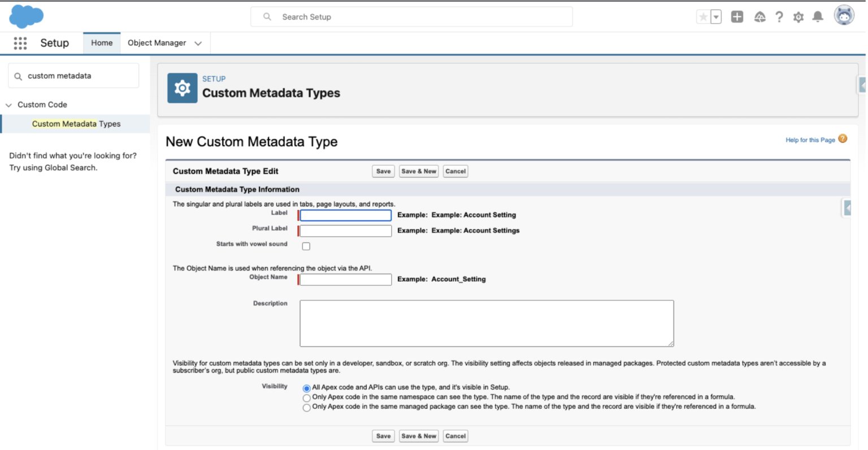Click the Save & New button
The height and width of the screenshot is (450, 868).
point(418,171)
